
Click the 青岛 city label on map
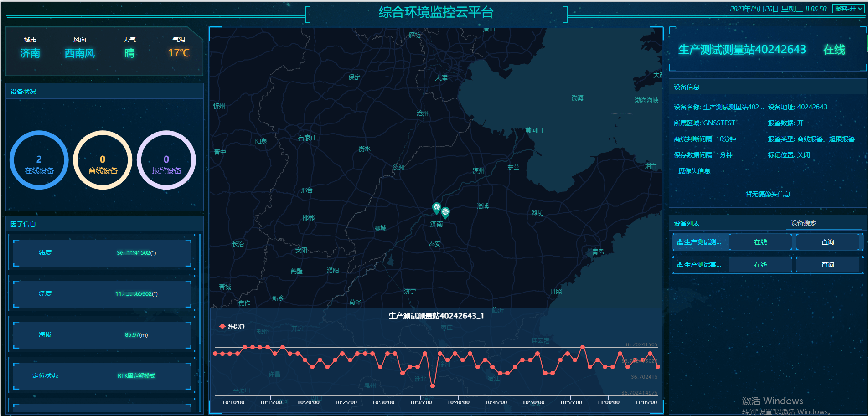(598, 252)
